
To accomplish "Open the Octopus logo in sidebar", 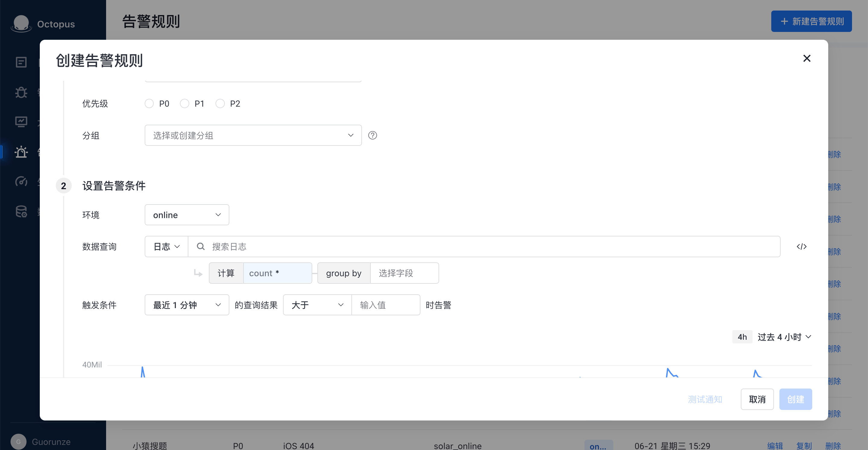I will [21, 23].
